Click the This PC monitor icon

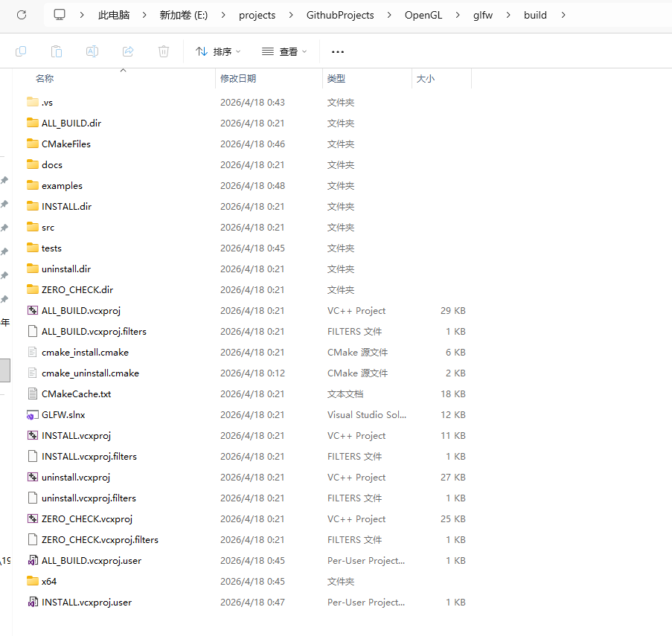coord(59,15)
